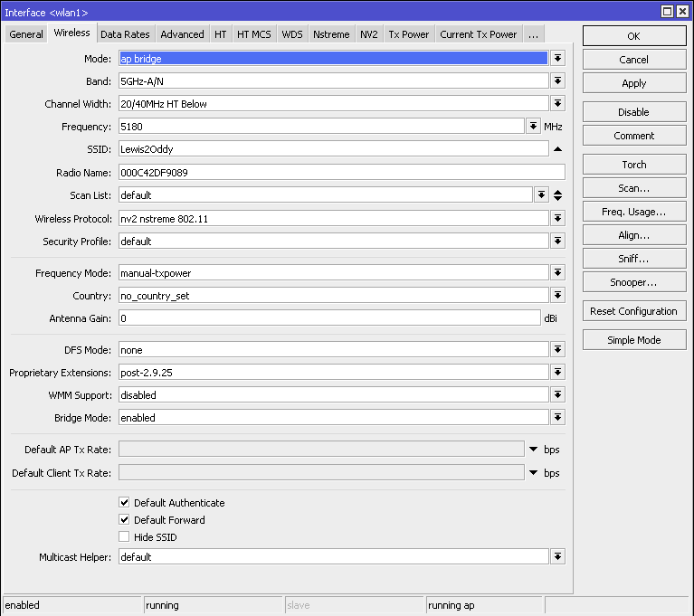Close the Interface wlan1 window
694x616 pixels.
(683, 12)
